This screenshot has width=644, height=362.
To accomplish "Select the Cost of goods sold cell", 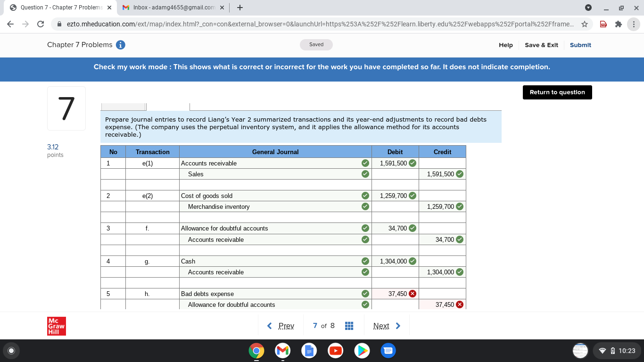I will (275, 196).
